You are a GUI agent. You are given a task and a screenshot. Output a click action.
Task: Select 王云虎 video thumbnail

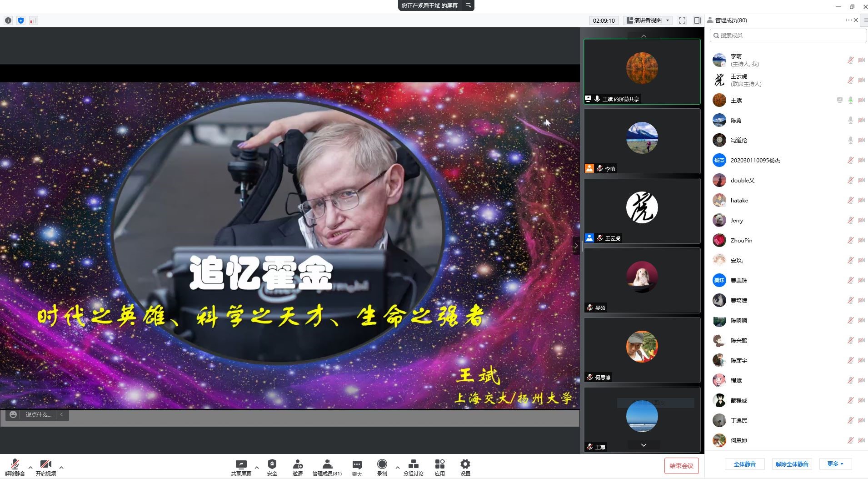642,210
